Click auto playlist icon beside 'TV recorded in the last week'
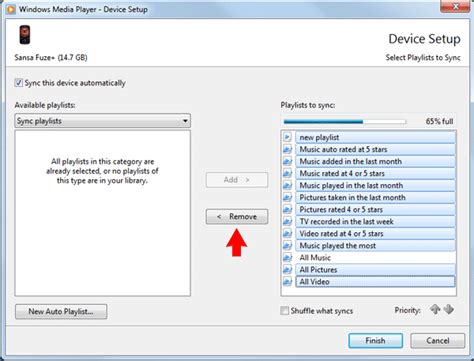Viewport: 474px width, 361px height. [x=288, y=221]
